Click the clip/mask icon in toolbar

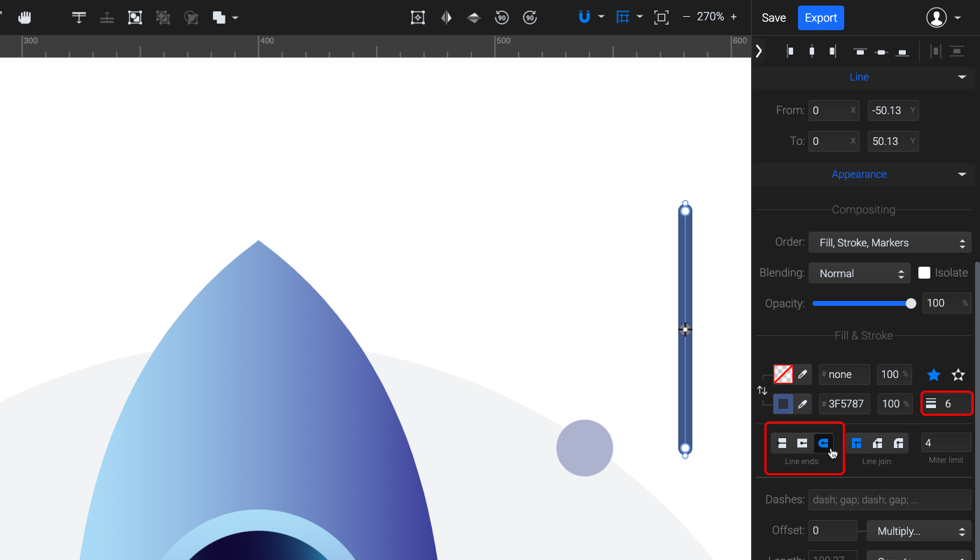190,17
